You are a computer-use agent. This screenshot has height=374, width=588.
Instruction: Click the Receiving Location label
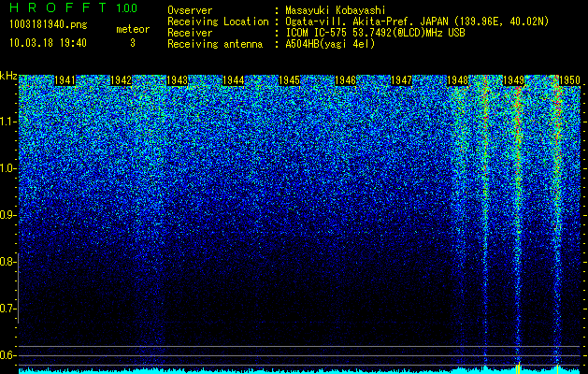(x=218, y=22)
